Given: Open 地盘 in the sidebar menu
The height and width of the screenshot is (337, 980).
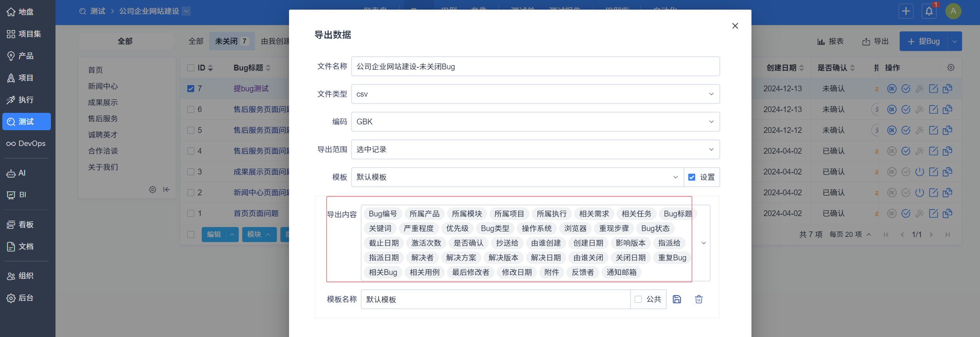Looking at the screenshot, I should [x=26, y=12].
